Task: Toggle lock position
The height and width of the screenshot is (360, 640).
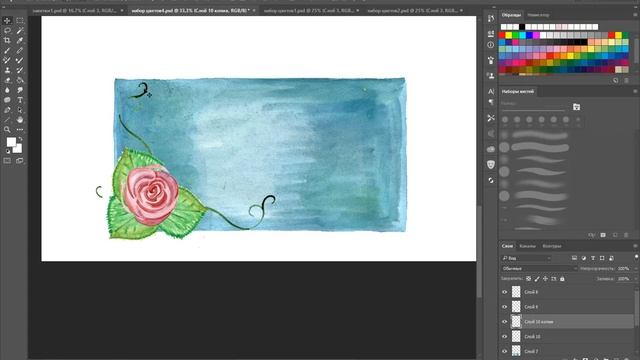Action: (x=545, y=279)
